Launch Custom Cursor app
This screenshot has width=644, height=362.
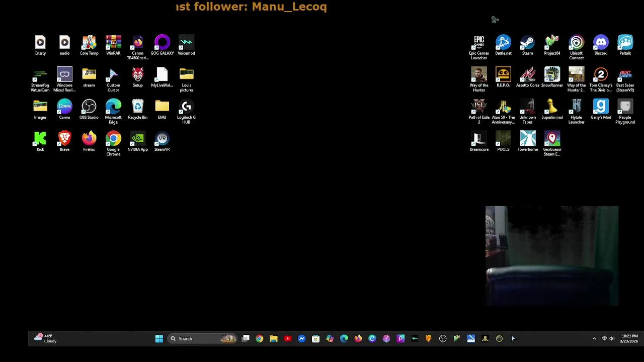[113, 79]
